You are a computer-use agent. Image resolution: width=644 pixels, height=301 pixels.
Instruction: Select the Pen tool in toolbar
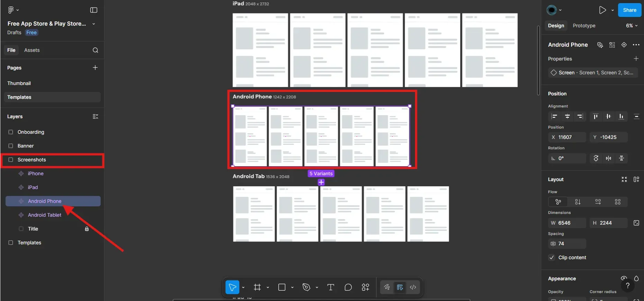[x=306, y=287]
